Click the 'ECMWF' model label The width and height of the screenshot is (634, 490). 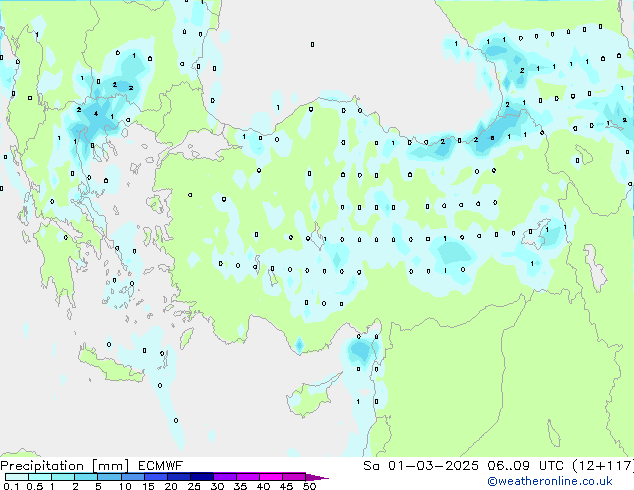point(161,466)
